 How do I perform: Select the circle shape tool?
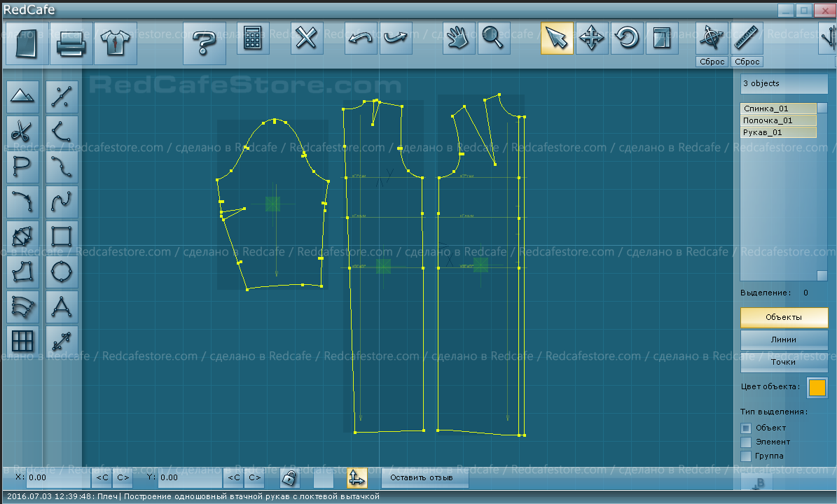62,272
